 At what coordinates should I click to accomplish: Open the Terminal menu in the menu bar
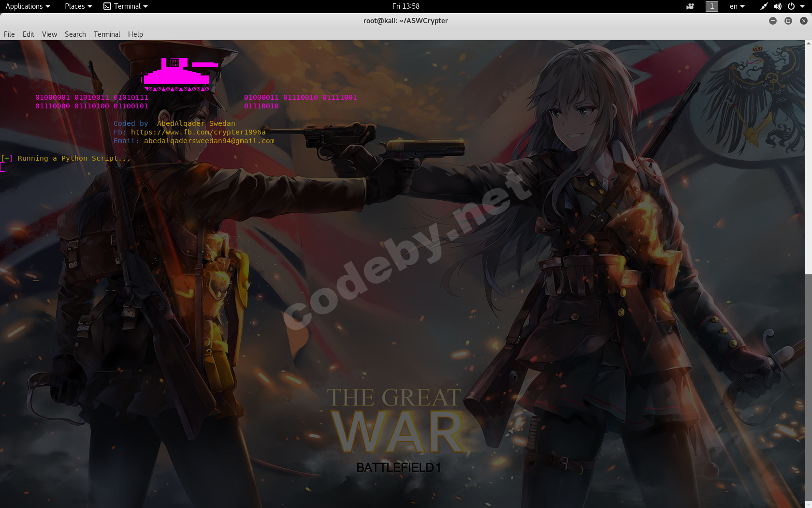[107, 34]
